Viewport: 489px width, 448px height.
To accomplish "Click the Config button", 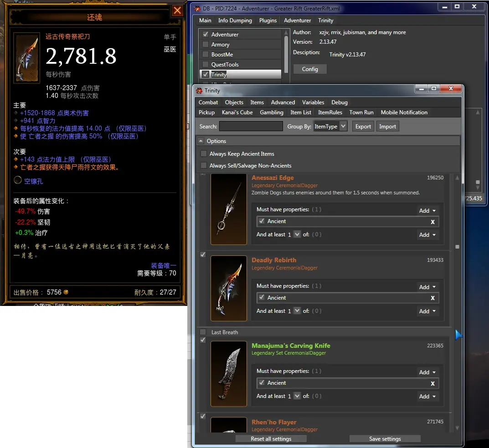I will (310, 69).
